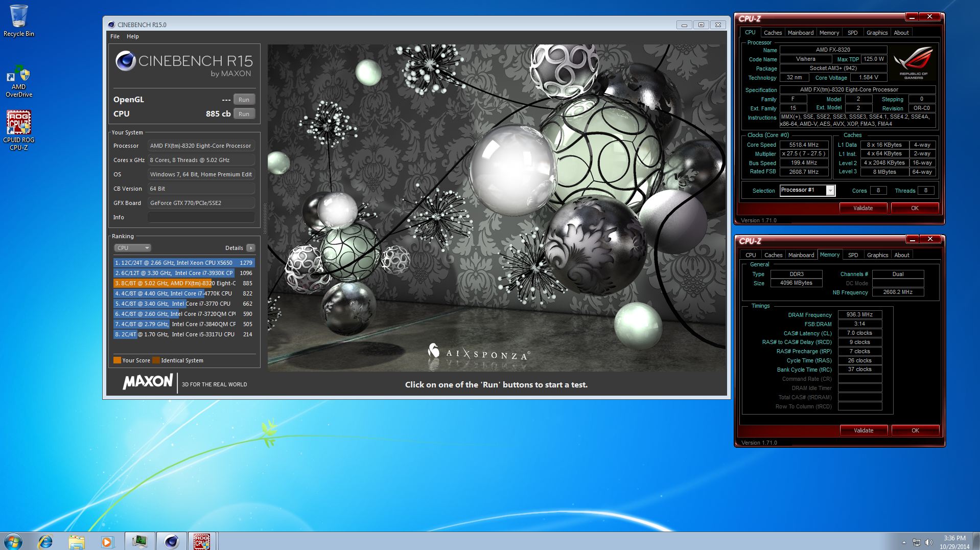This screenshot has height=550, width=980.
Task: Click OK in the lower CPU-Z window
Action: tap(915, 430)
